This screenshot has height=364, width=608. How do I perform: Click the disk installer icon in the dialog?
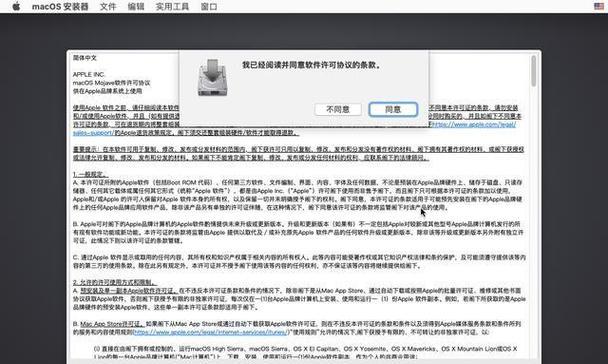click(x=212, y=77)
